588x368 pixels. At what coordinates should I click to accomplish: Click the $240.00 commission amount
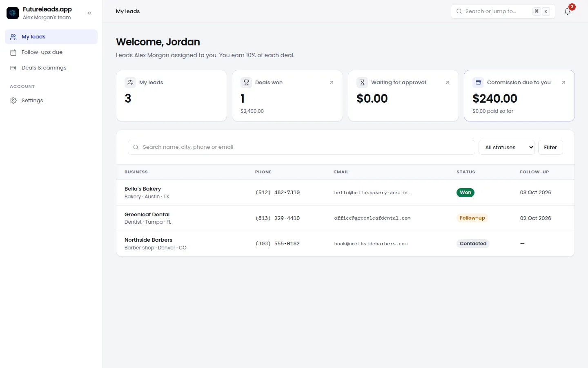495,99
